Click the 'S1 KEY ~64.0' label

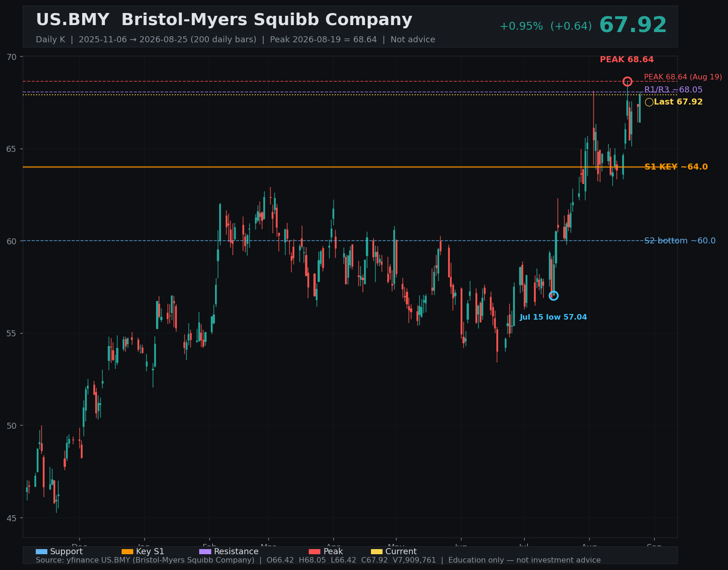676,167
